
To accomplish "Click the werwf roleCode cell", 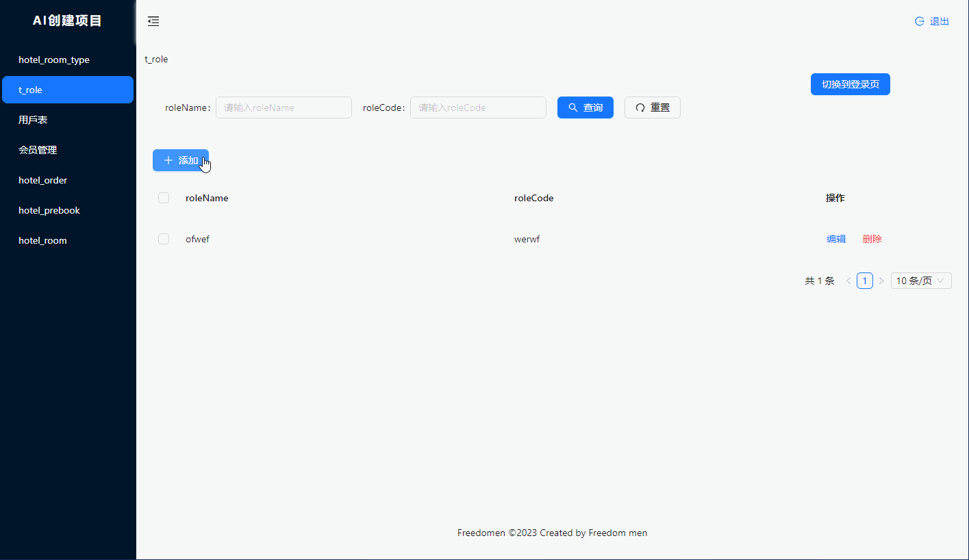I will click(527, 239).
